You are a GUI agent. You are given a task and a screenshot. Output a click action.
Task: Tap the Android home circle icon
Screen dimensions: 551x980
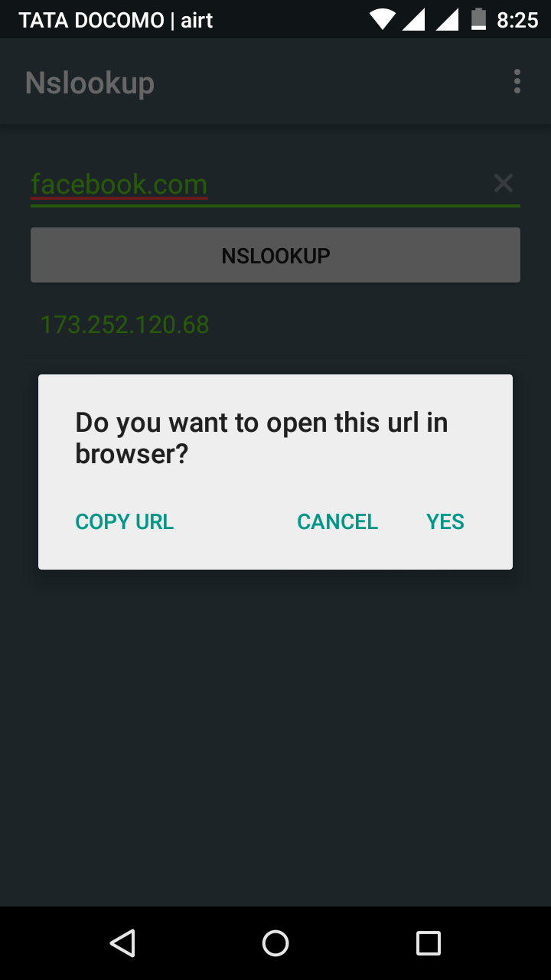(275, 943)
